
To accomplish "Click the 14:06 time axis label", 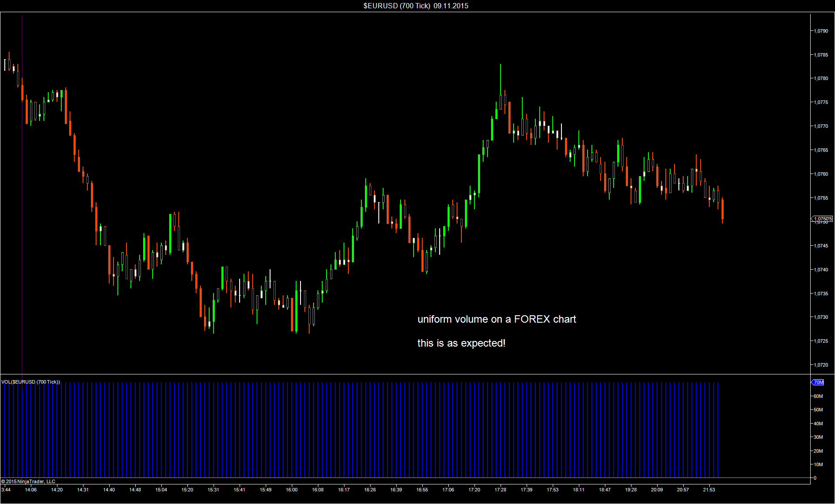I will click(31, 490).
